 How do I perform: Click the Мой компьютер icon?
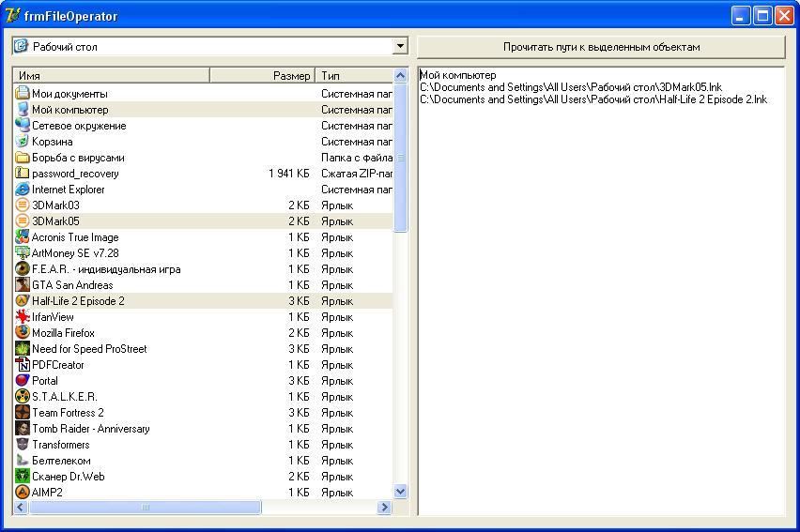tap(23, 109)
